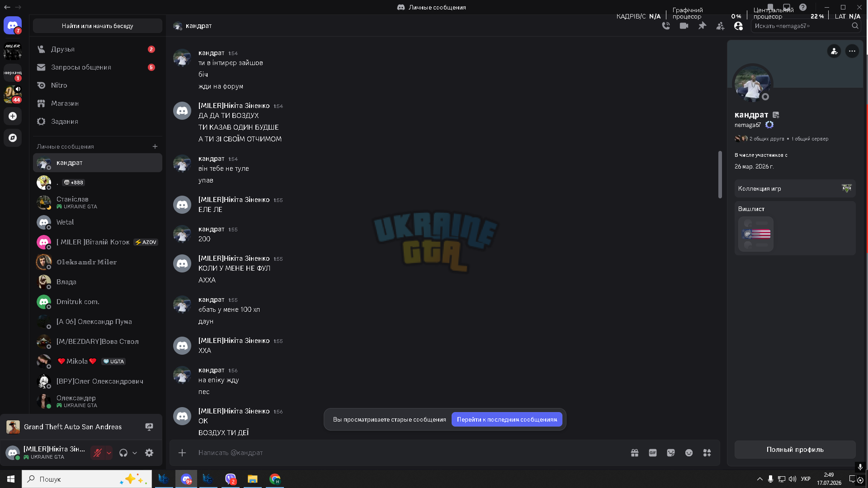Unmute the microphone
The image size is (868, 488).
point(97,453)
